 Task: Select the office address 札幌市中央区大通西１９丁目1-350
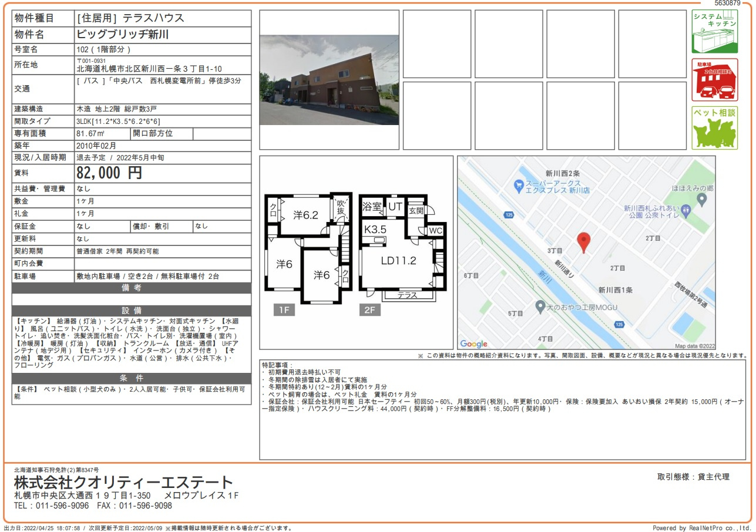(x=82, y=496)
